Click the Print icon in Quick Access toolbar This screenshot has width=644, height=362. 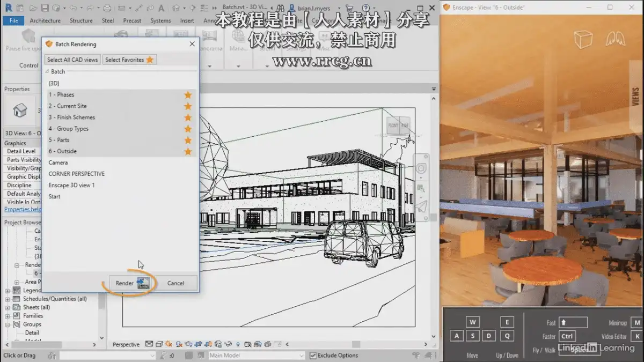click(x=107, y=8)
